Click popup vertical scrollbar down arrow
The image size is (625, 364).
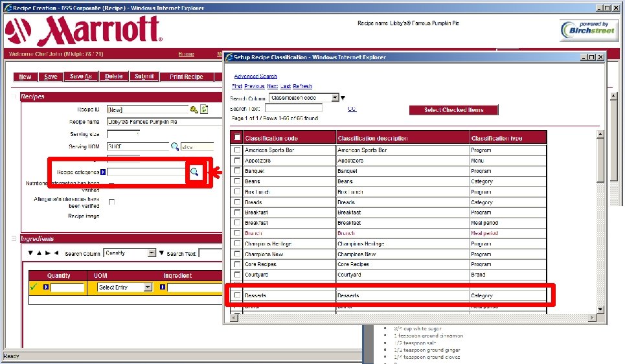click(600, 310)
